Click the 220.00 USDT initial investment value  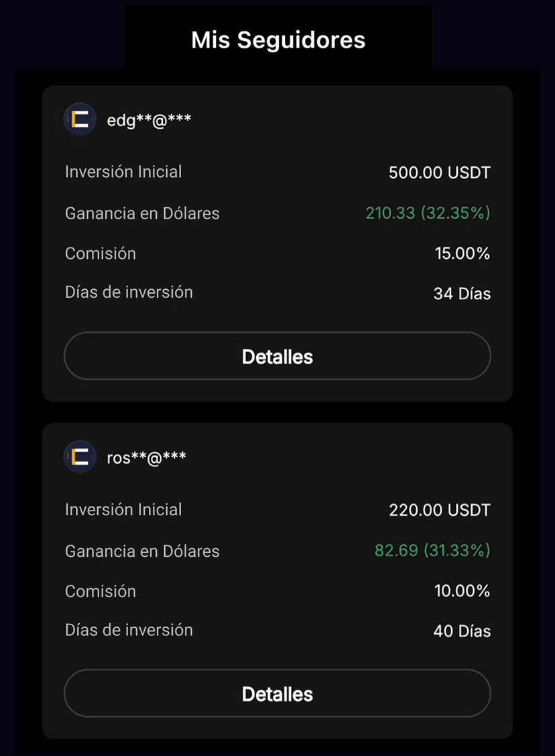click(439, 510)
